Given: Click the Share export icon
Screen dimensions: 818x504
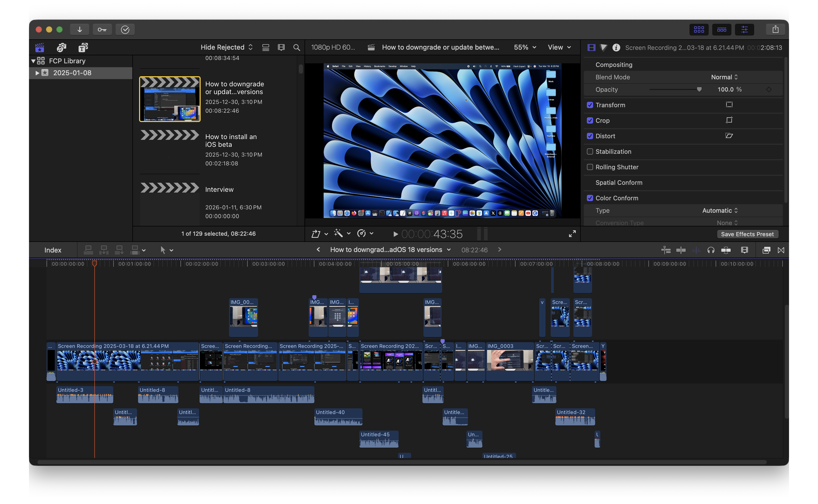Looking at the screenshot, I should pos(775,29).
